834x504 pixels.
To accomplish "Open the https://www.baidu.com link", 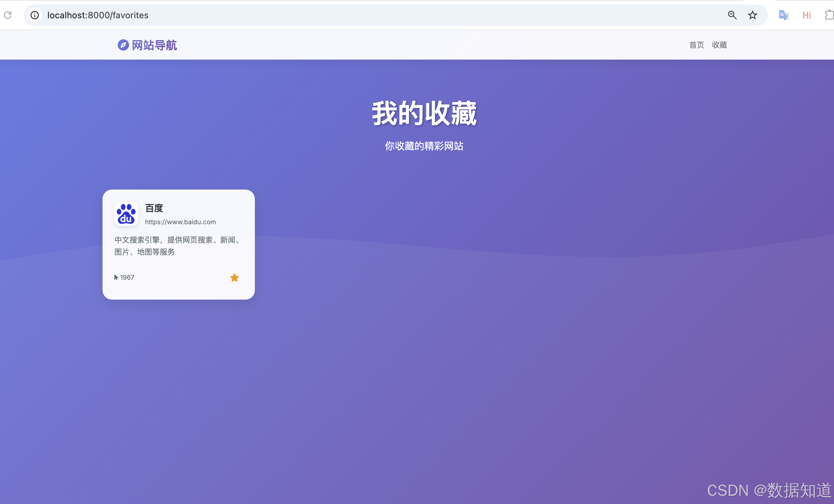I will (180, 222).
